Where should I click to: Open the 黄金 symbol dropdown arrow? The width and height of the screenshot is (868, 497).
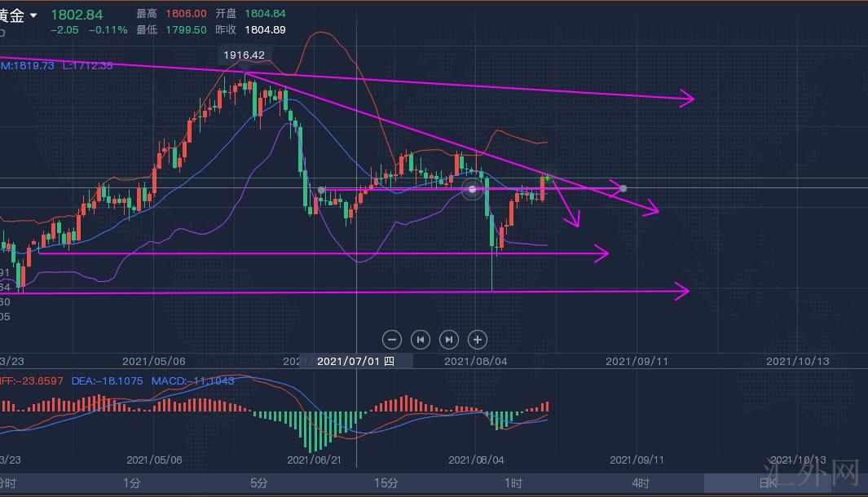33,15
